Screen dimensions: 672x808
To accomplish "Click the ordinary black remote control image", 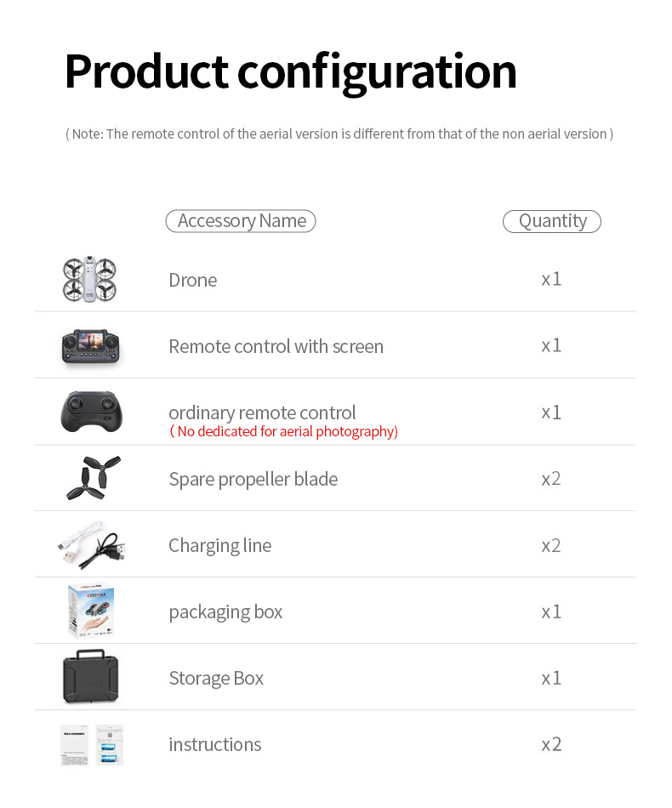I will point(91,412).
